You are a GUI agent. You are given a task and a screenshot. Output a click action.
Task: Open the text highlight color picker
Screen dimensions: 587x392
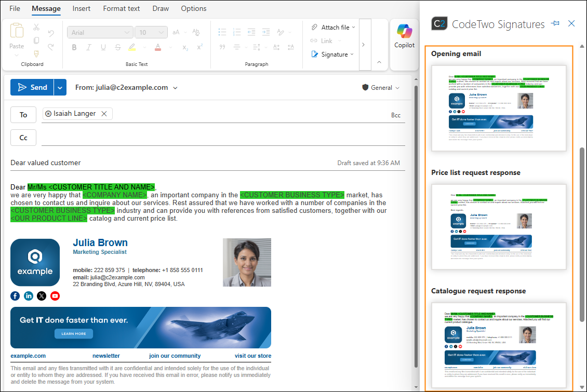pyautogui.click(x=145, y=47)
